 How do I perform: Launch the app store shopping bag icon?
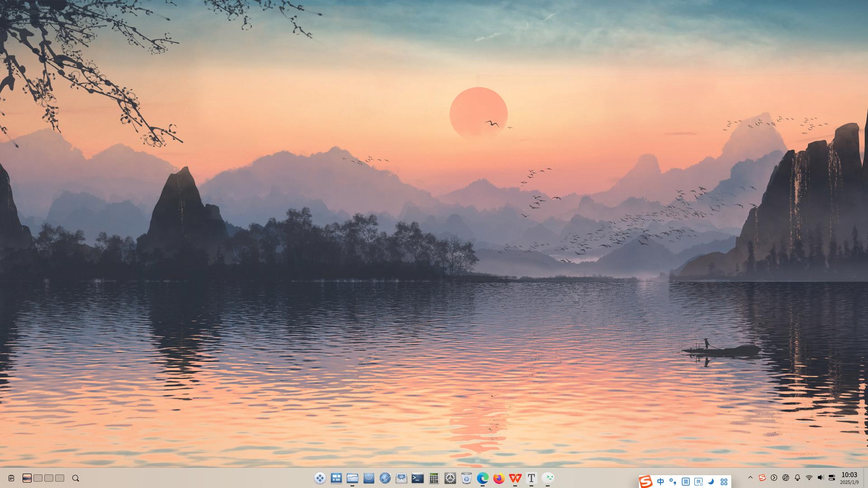pos(369,478)
